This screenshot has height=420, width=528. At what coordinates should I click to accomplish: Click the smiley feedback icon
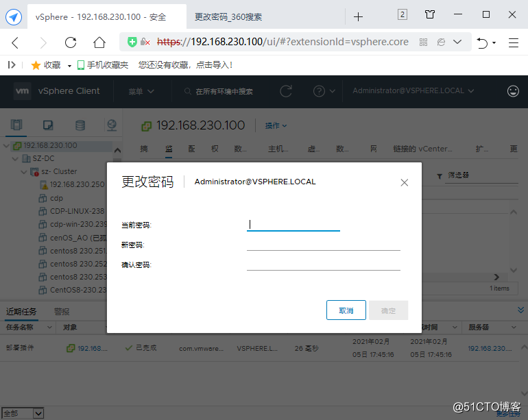[513, 91]
